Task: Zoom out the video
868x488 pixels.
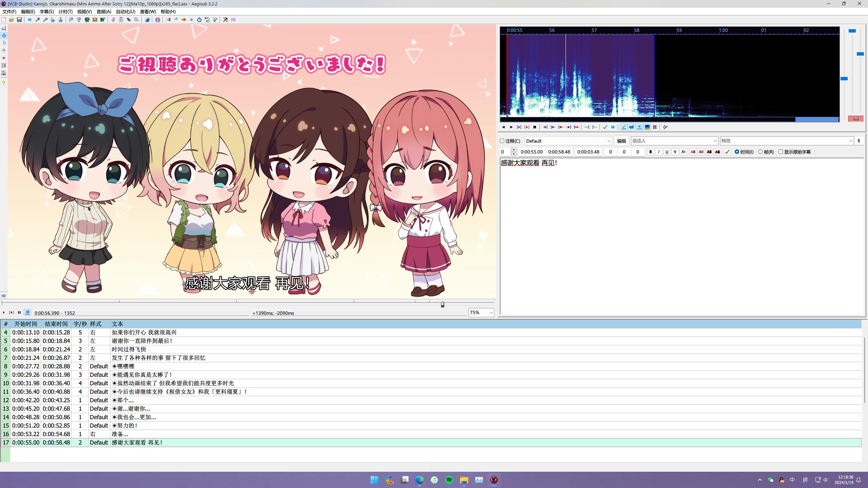Action: click(45, 20)
